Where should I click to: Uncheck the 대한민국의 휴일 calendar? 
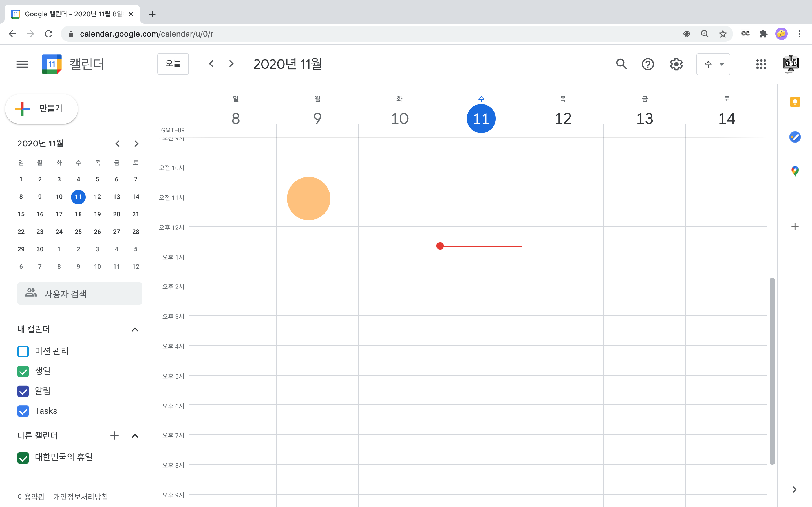(23, 457)
